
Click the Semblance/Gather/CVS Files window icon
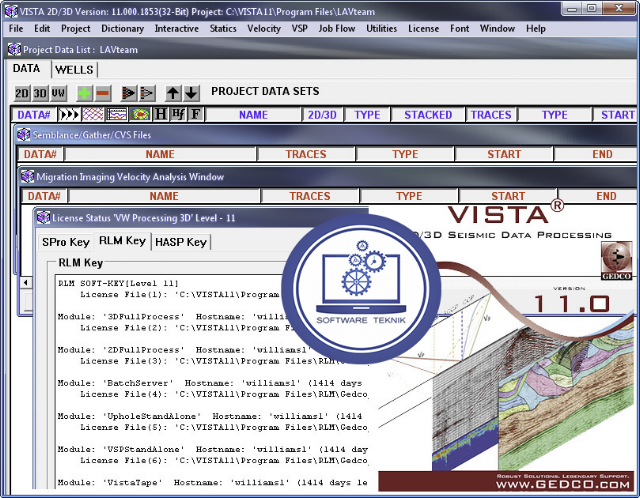[24, 134]
